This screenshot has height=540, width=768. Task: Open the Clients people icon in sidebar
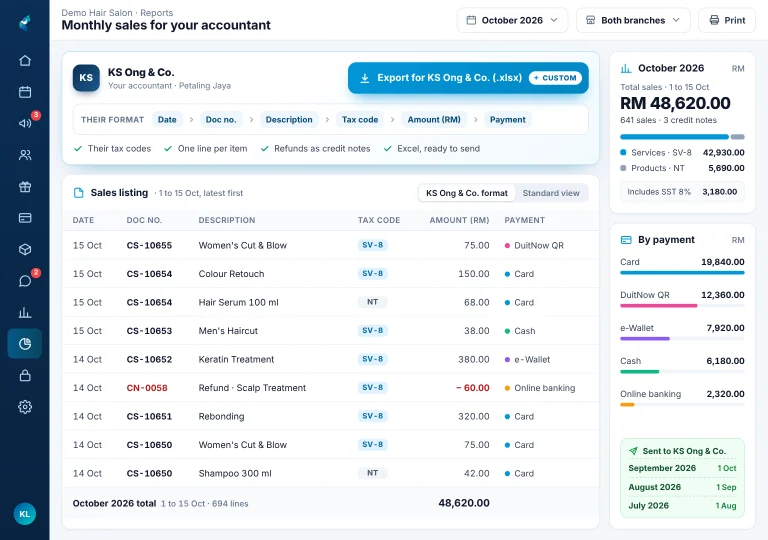pyautogui.click(x=25, y=155)
